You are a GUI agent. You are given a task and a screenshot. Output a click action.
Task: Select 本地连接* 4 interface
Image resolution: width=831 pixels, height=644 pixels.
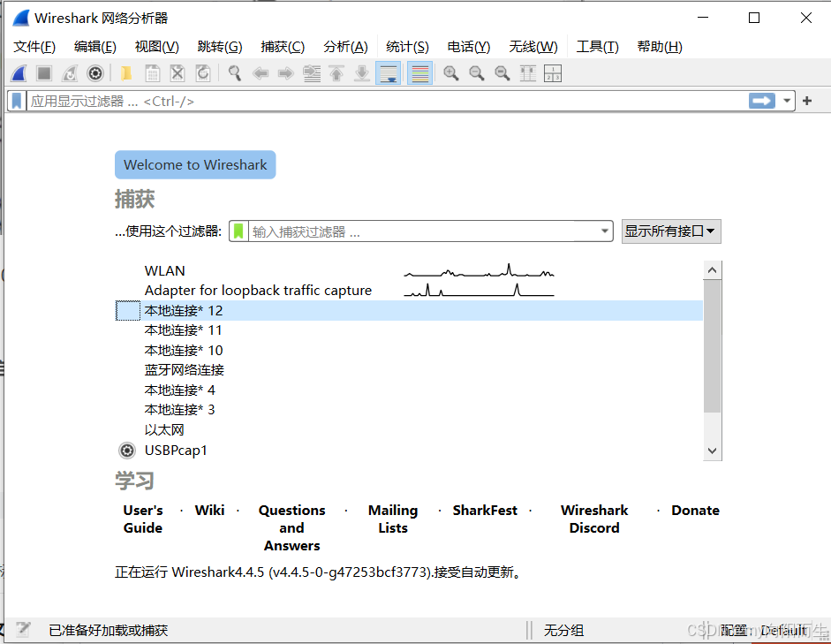(x=409, y=390)
